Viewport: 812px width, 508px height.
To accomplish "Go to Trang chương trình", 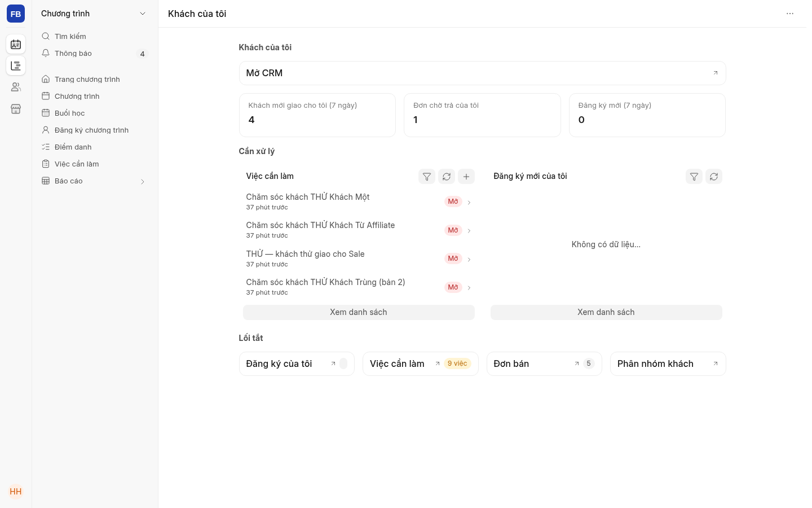I will tap(95, 79).
